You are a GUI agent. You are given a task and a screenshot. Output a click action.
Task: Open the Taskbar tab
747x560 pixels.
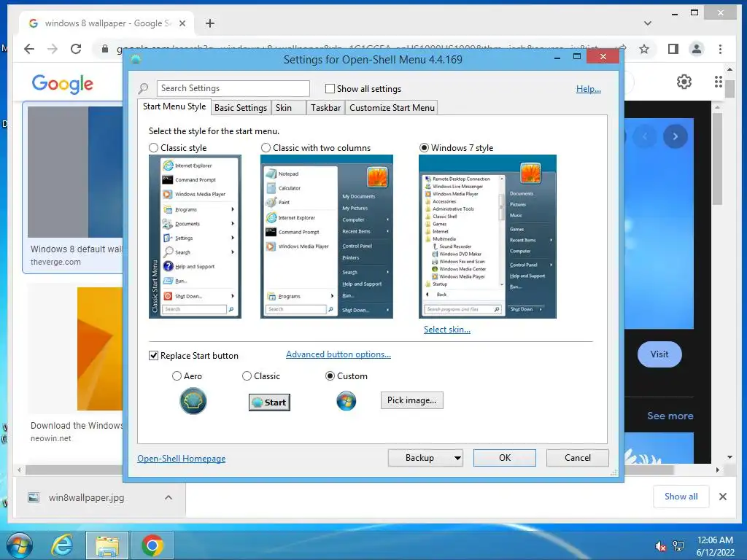(x=326, y=108)
